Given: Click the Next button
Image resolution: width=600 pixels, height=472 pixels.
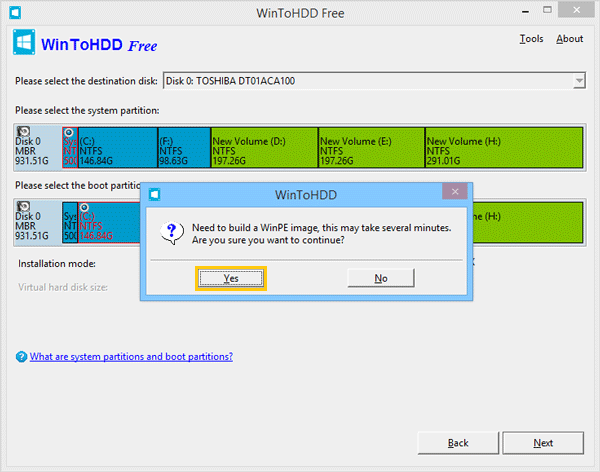Looking at the screenshot, I should (x=543, y=442).
